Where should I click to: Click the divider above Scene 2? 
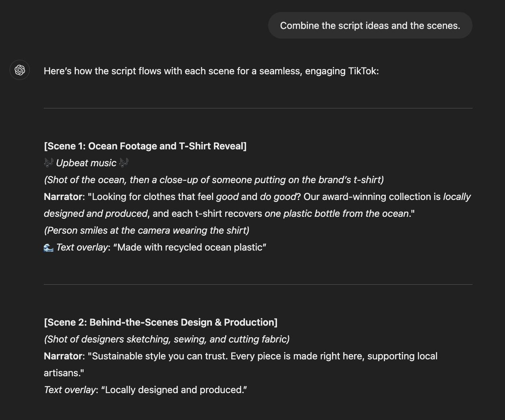pos(258,283)
